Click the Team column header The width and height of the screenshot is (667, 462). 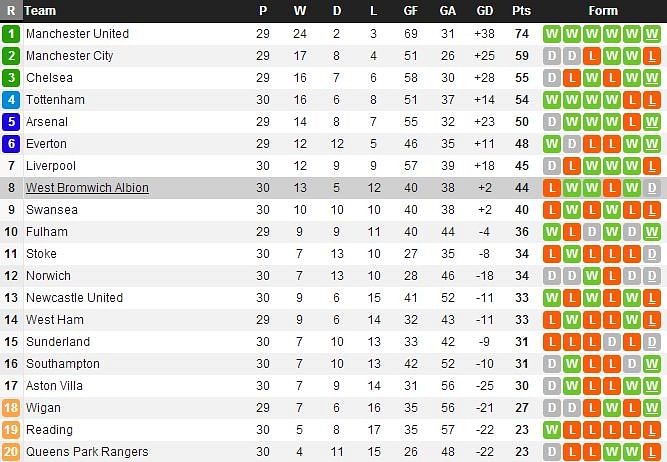40,11
